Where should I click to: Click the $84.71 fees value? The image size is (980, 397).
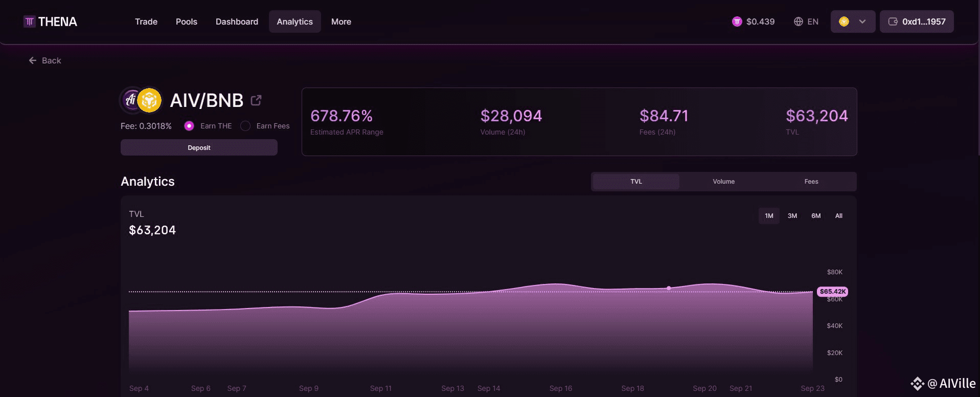(664, 116)
